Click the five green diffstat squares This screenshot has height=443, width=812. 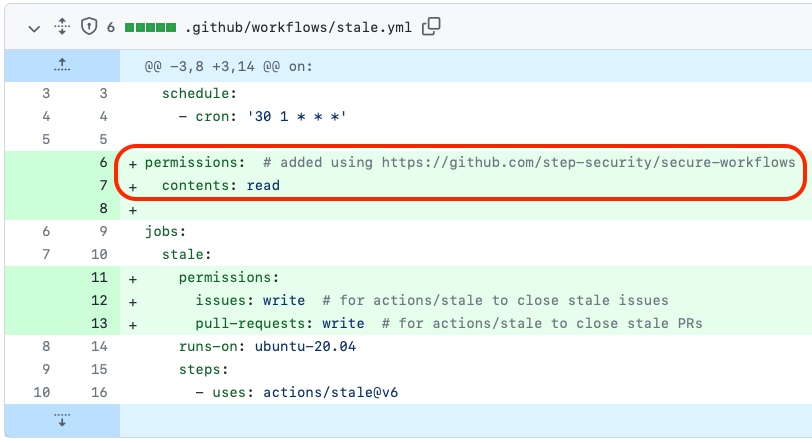(150, 27)
